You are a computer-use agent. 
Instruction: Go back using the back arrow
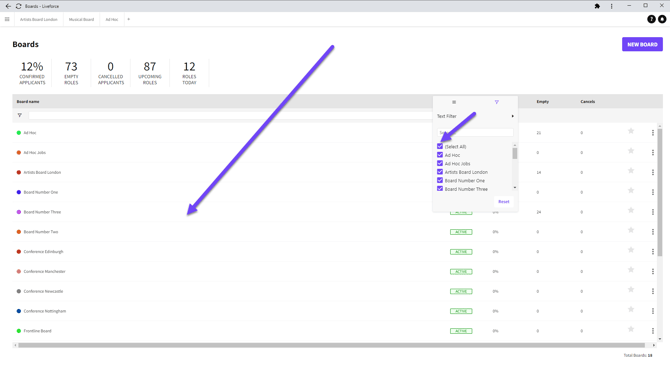tap(8, 6)
